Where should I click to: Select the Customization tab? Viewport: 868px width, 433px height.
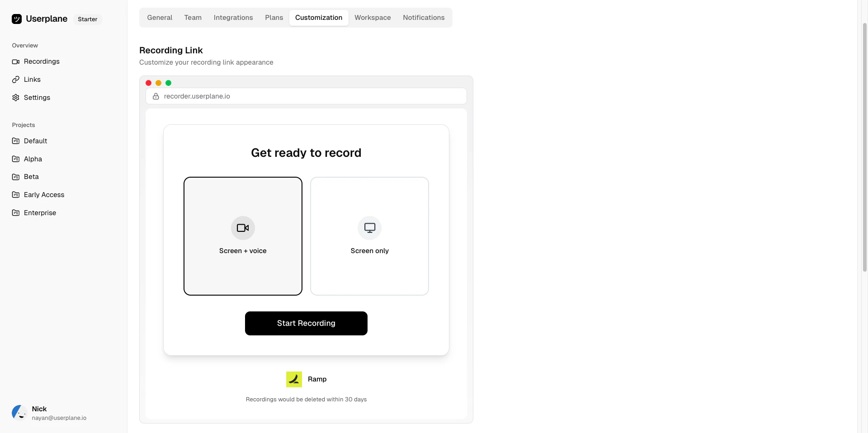click(319, 18)
